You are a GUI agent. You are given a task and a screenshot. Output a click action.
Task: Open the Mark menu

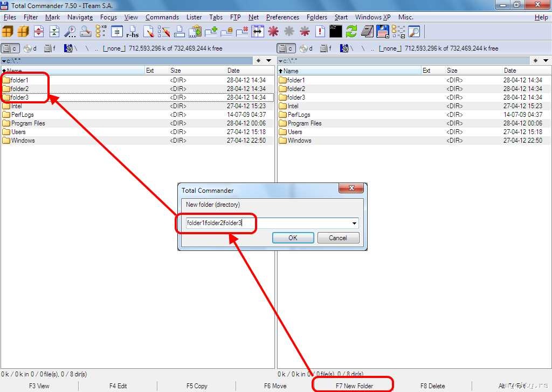52,17
